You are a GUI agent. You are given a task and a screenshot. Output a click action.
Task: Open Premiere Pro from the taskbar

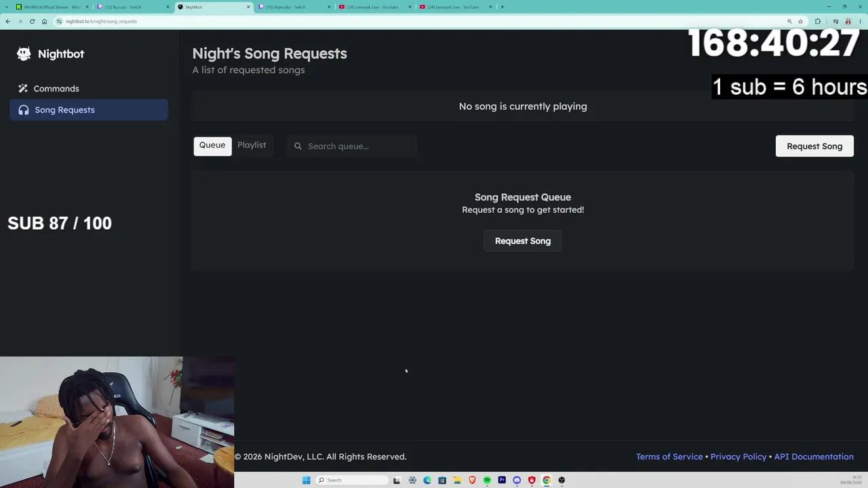502,480
